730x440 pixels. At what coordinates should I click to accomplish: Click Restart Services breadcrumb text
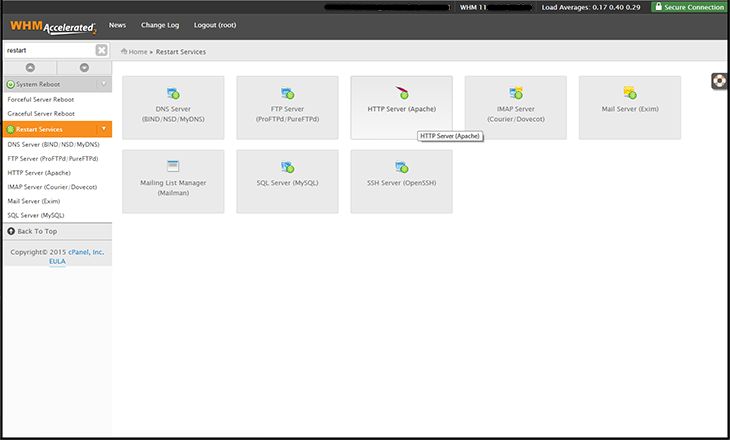pyautogui.click(x=181, y=52)
